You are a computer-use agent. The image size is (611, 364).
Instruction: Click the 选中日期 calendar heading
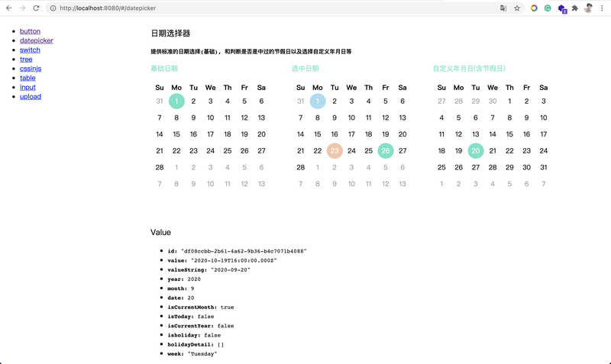click(305, 69)
